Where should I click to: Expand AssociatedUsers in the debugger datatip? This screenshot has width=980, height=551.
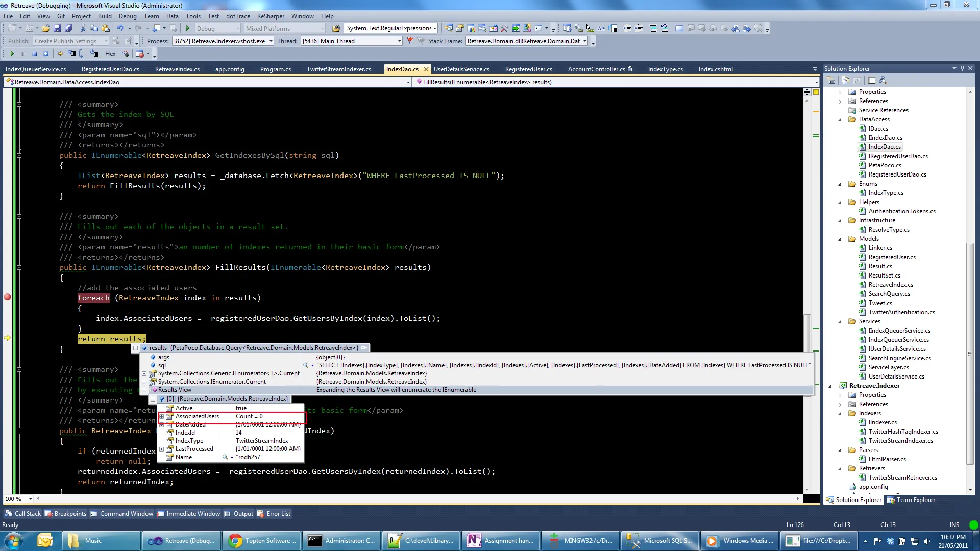point(162,417)
